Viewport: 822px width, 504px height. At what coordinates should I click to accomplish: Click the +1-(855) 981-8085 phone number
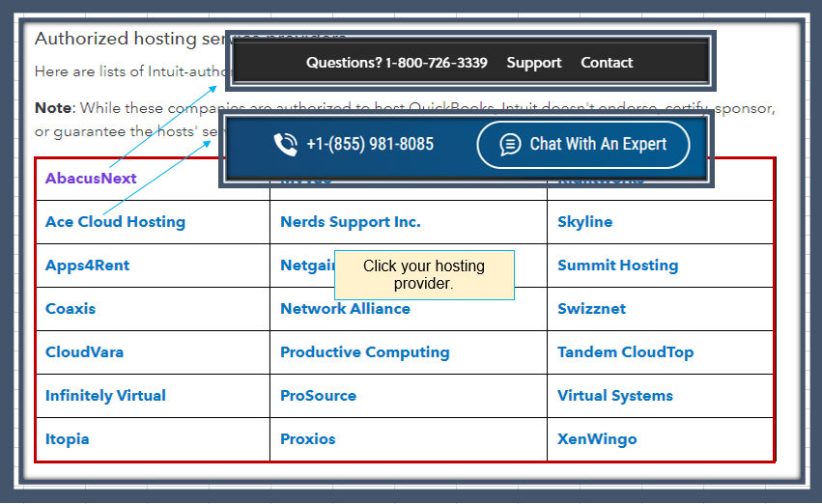click(370, 144)
